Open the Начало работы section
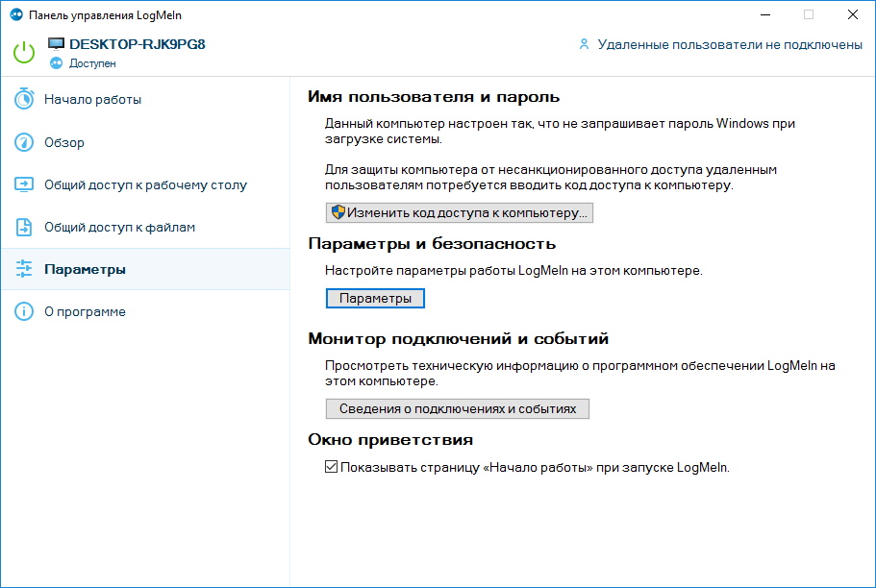Viewport: 876px width, 588px height. pos(145,99)
